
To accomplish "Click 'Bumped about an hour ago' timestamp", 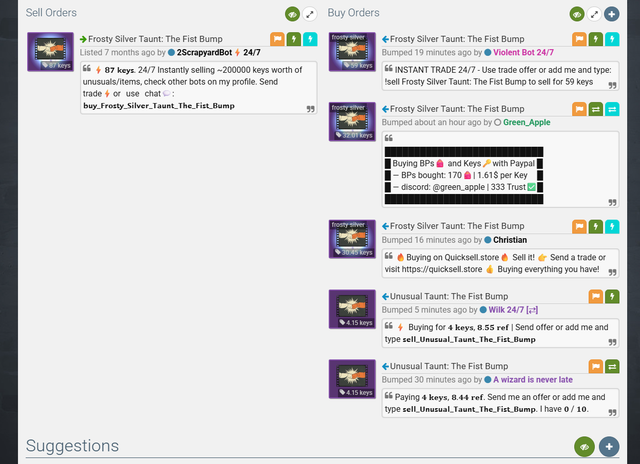I will pos(432,122).
